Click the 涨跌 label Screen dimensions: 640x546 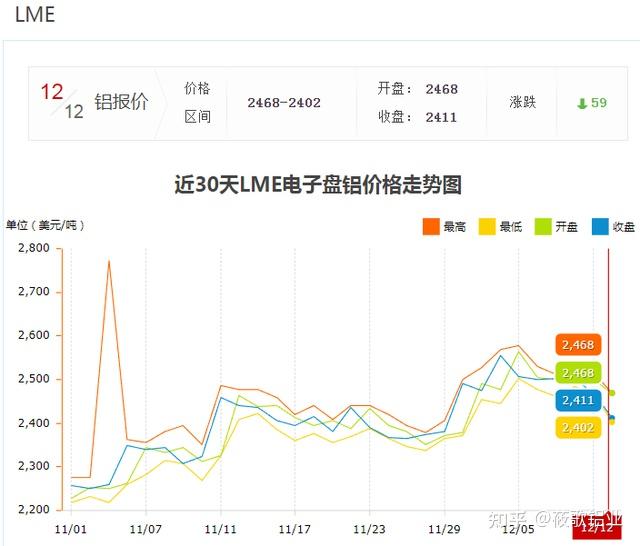tap(522, 102)
